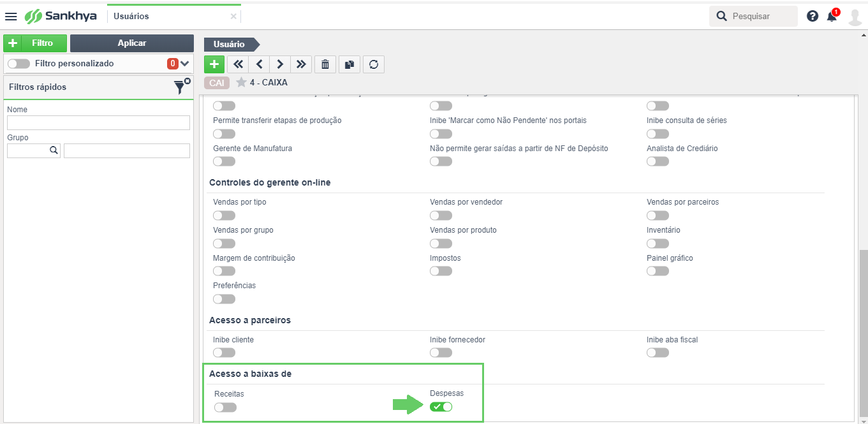The width and height of the screenshot is (868, 424).
Task: Open Grupo search lookup
Action: pyautogui.click(x=54, y=150)
